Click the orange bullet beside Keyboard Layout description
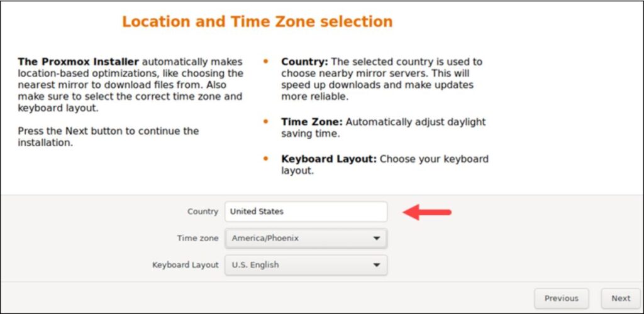Viewport: 644px width, 314px height. 266,159
